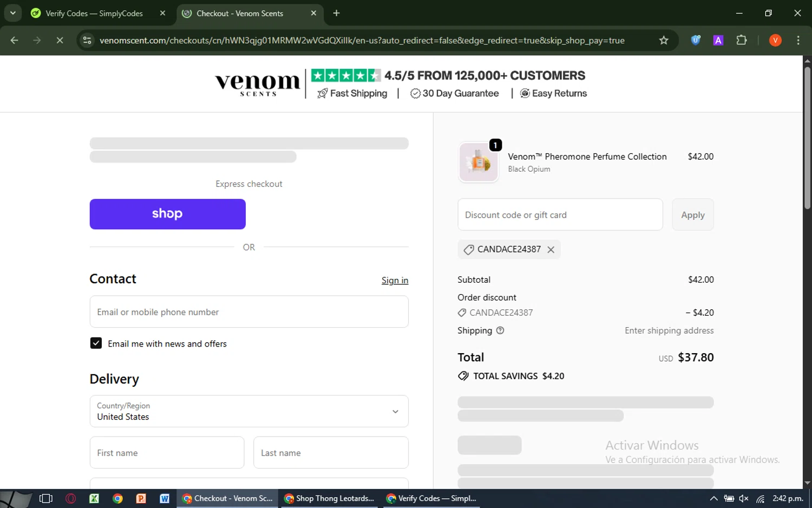The height and width of the screenshot is (508, 812).
Task: Click Sign in link
Action: click(395, 281)
